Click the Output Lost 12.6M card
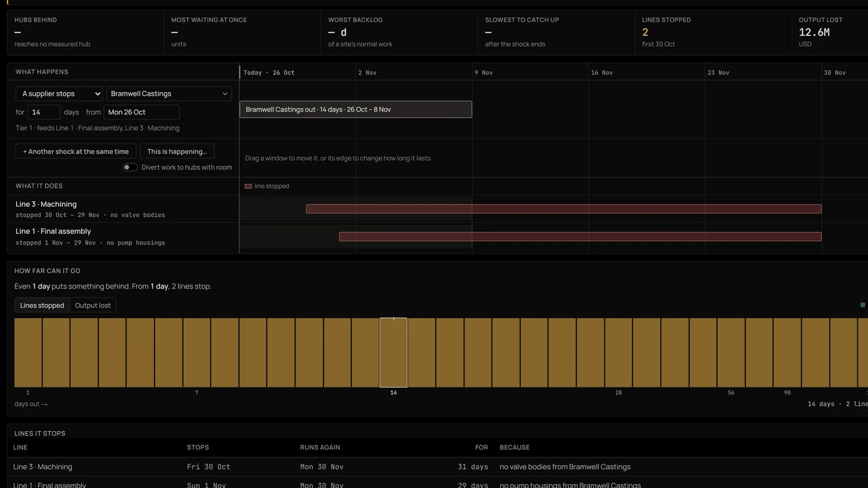 [x=830, y=32]
